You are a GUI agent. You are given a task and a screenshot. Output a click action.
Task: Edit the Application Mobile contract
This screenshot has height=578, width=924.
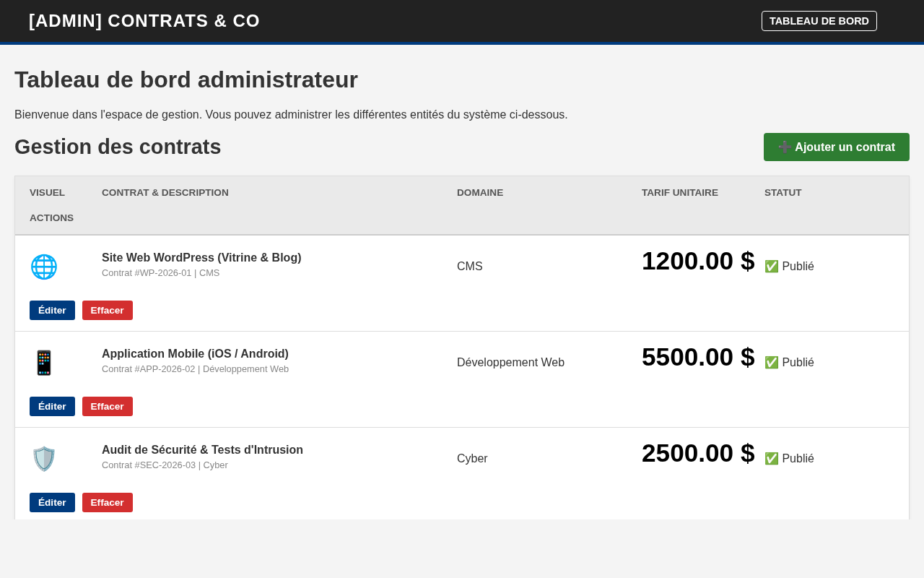pos(52,407)
